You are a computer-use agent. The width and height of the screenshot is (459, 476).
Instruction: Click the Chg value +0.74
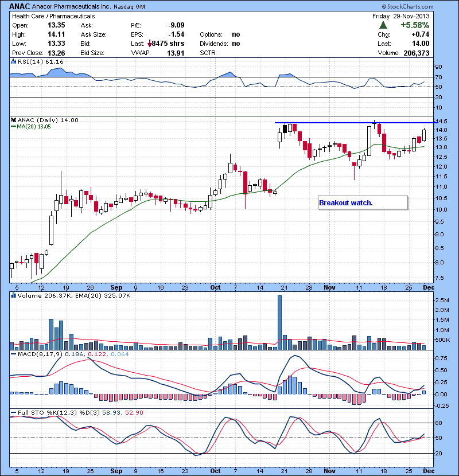[421, 34]
